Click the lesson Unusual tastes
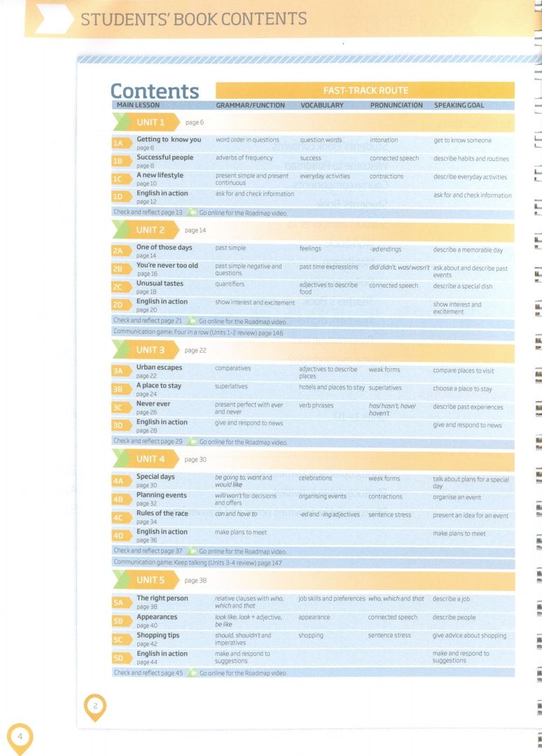Image resolution: width=542 pixels, height=756 pixels. [x=160, y=283]
